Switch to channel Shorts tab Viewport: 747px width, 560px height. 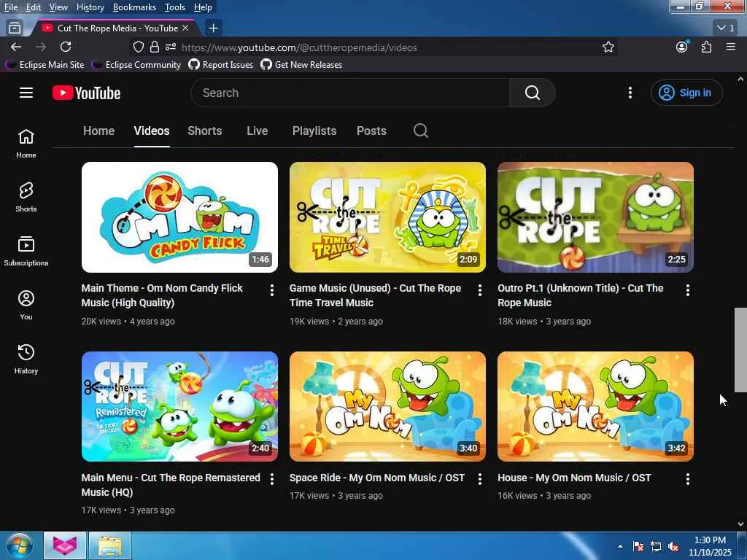(205, 131)
